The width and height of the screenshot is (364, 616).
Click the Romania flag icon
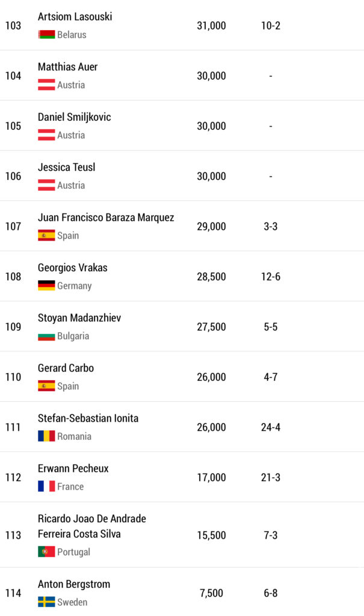coord(46,436)
